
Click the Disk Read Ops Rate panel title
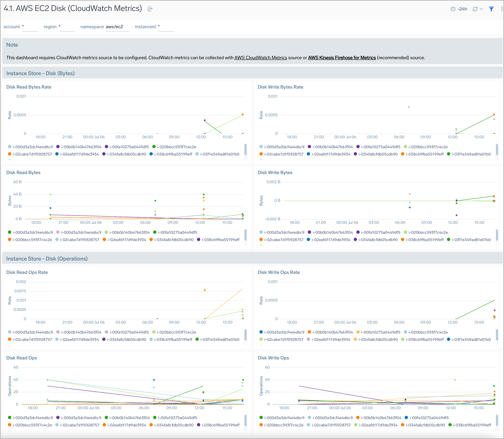(x=27, y=272)
